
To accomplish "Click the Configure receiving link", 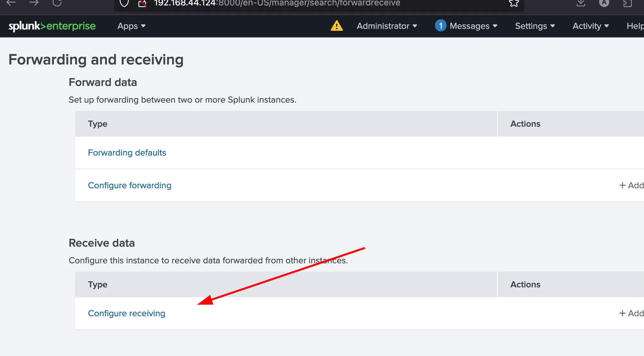I will 126,313.
